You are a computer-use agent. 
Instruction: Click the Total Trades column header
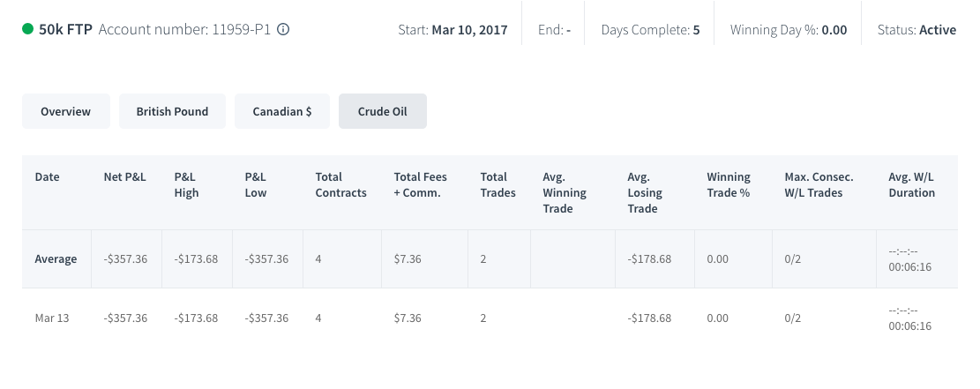(x=498, y=184)
